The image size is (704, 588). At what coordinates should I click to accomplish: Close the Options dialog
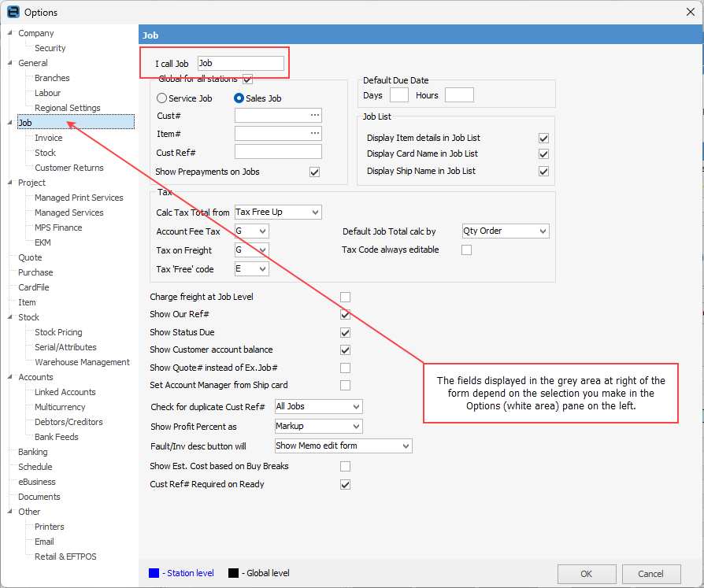tap(691, 12)
